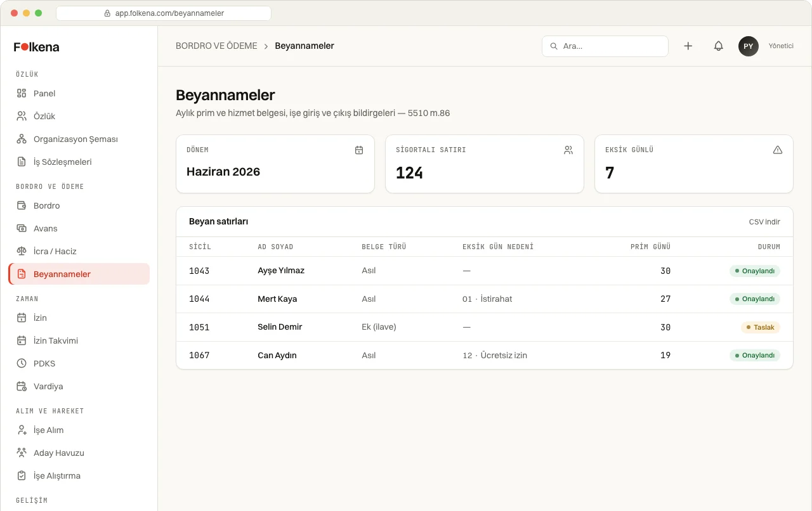Click sicil number 1067

(199, 355)
